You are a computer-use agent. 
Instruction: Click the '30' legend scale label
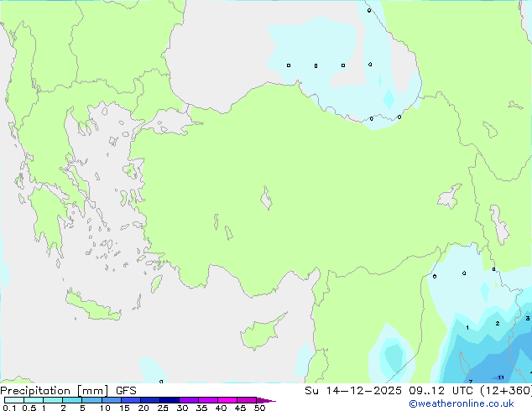click(x=182, y=408)
